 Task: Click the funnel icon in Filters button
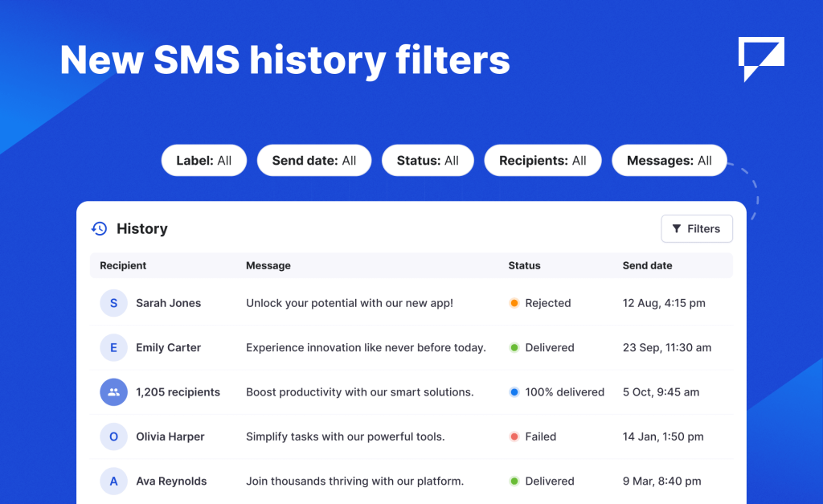pos(677,229)
